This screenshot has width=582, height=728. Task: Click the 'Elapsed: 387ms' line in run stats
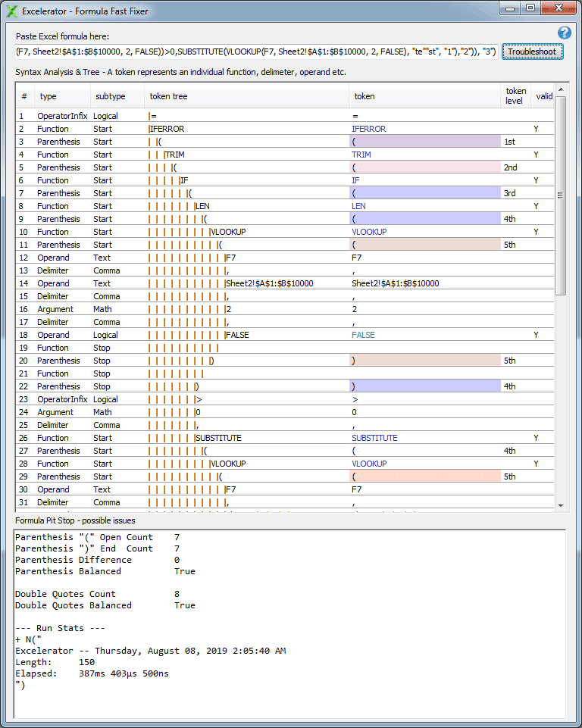92,673
